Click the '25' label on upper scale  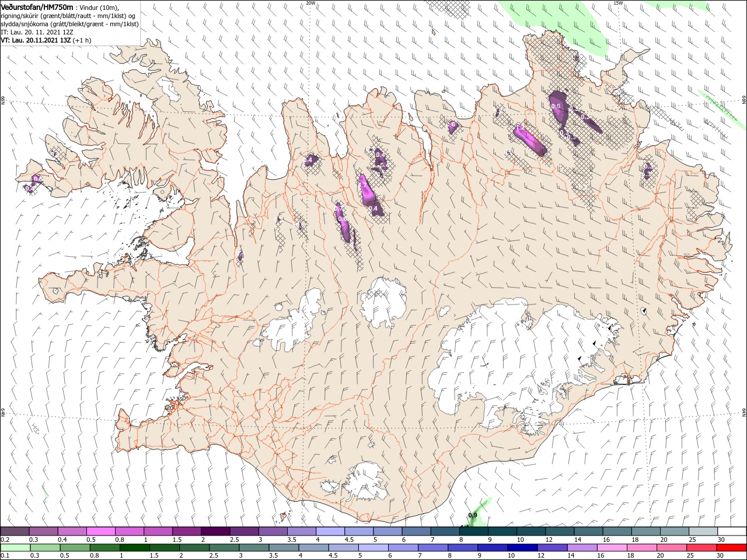pyautogui.click(x=691, y=540)
